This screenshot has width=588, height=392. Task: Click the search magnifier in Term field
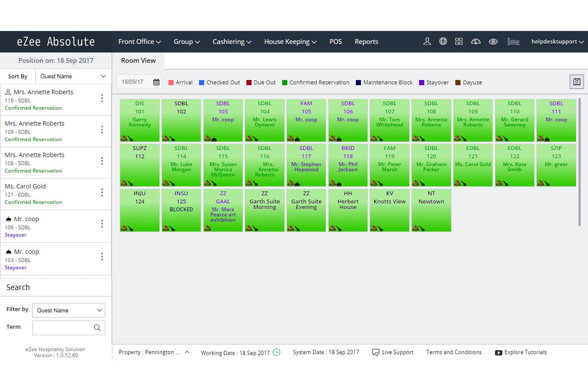click(x=97, y=328)
